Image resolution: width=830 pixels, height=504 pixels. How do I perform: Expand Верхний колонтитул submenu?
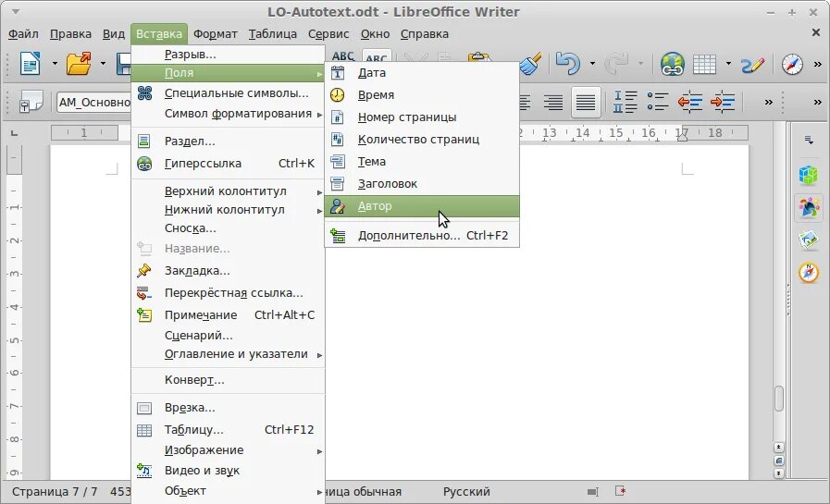229,191
